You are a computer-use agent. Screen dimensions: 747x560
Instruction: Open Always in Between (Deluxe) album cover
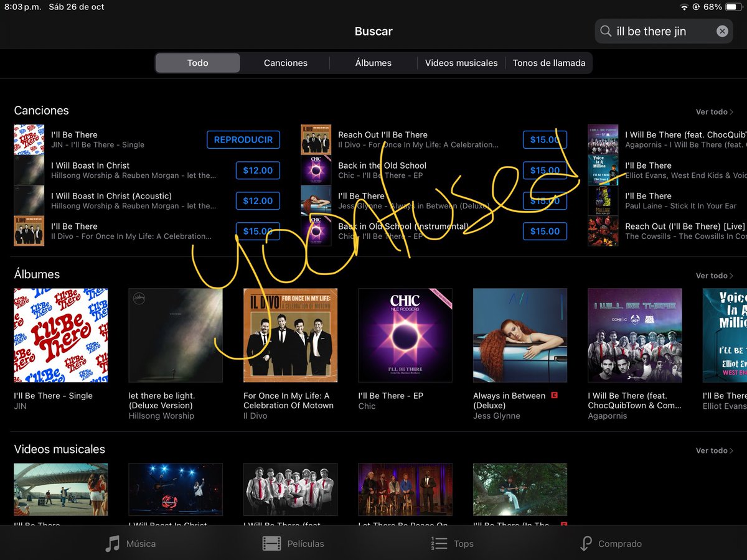coord(520,335)
